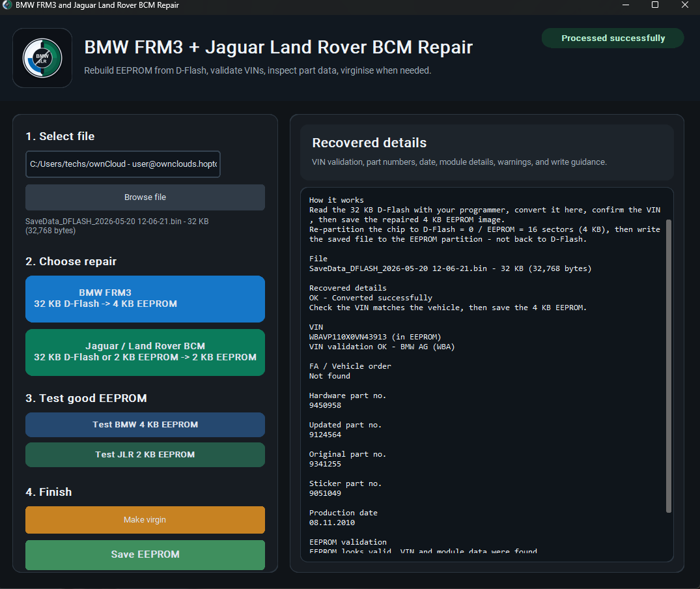Click the Recovered details panel heading
The height and width of the screenshot is (589, 700).
(369, 143)
